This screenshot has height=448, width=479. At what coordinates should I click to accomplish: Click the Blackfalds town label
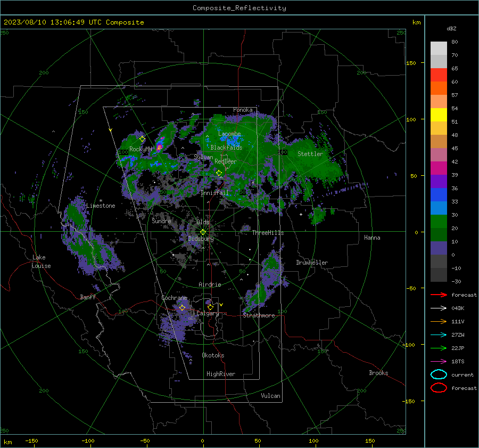[226, 148]
